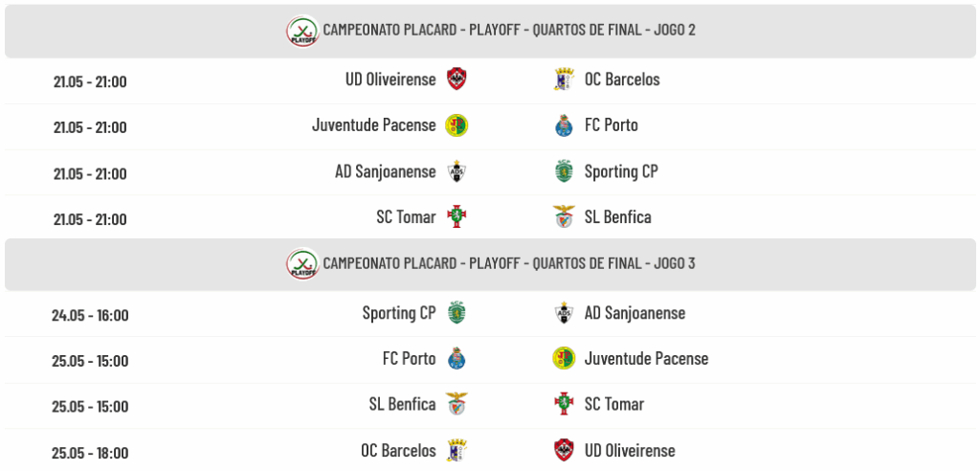Click the OC Barcelos crest in Jogo 2
This screenshot has width=980, height=471.
564,79
